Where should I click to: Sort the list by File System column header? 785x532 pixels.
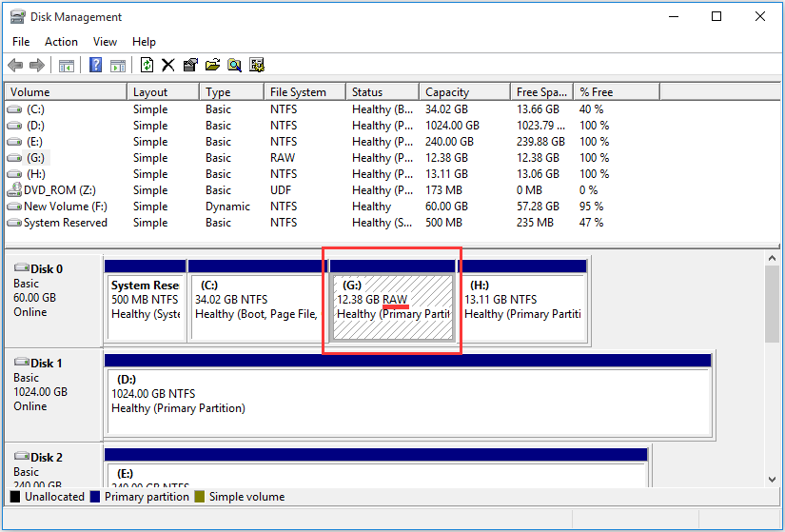click(x=298, y=92)
